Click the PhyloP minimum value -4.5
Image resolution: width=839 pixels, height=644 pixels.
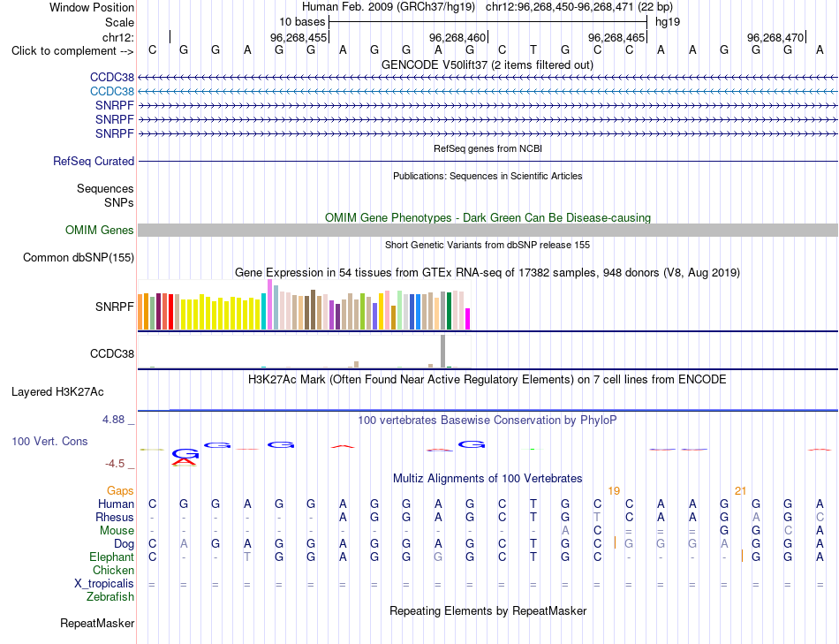click(x=115, y=464)
